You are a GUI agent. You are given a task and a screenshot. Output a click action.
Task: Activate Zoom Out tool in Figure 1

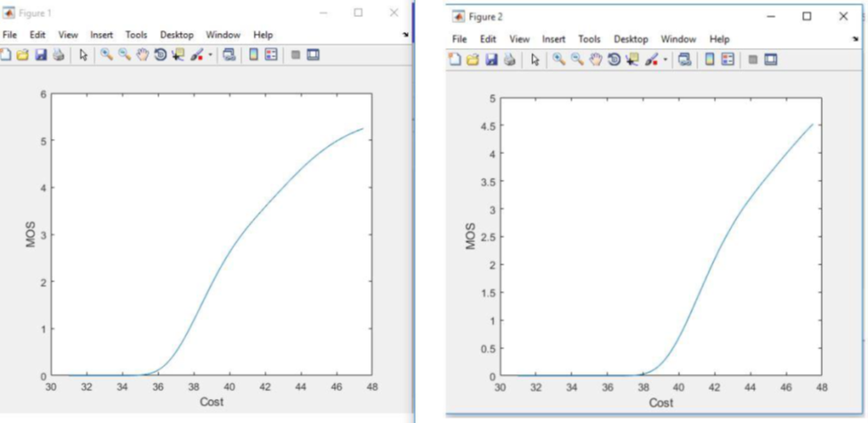point(125,55)
